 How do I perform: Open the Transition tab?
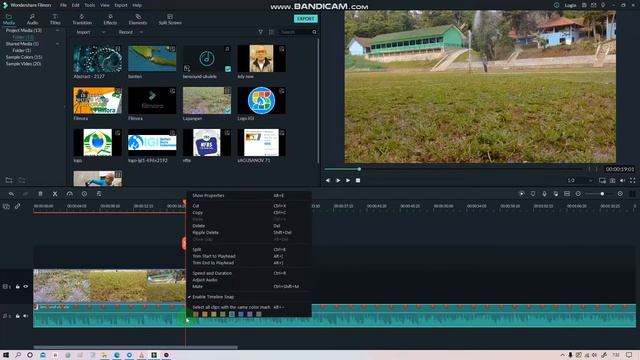click(82, 19)
